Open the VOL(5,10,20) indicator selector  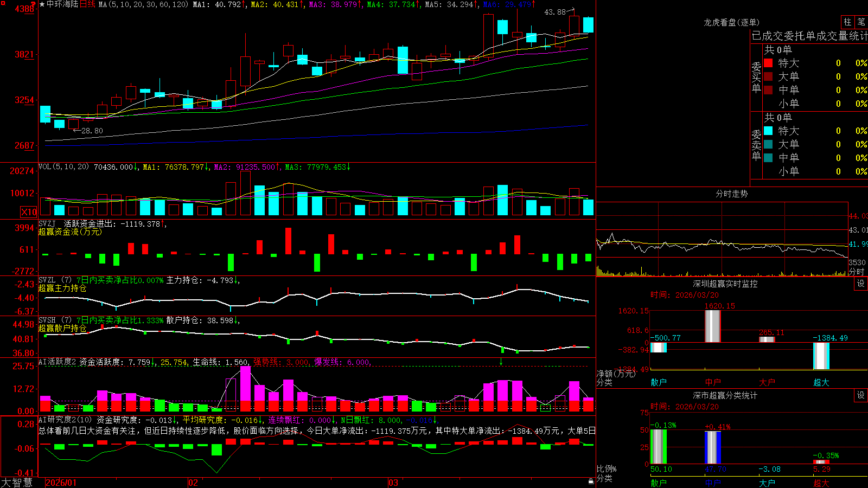pyautogui.click(x=63, y=167)
